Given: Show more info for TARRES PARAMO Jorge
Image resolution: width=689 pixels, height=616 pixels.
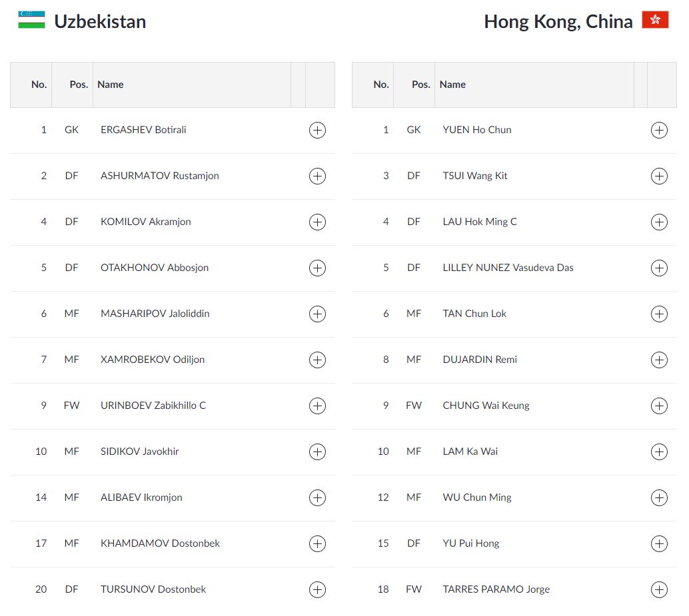Looking at the screenshot, I should coord(658,590).
